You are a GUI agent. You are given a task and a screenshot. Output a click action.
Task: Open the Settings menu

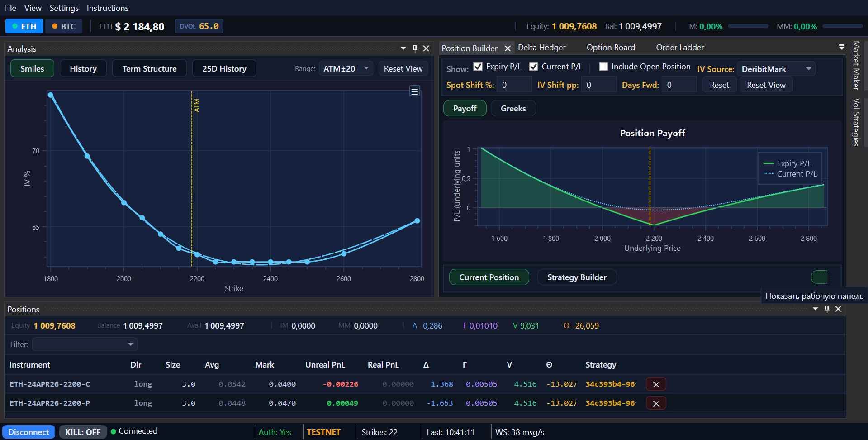pyautogui.click(x=64, y=8)
